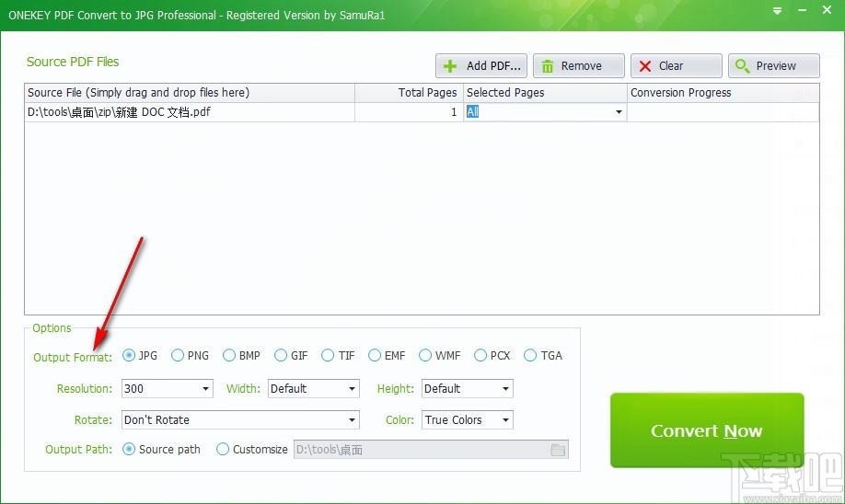
Task: Close the ONEKEY PDF window
Action: (x=828, y=10)
